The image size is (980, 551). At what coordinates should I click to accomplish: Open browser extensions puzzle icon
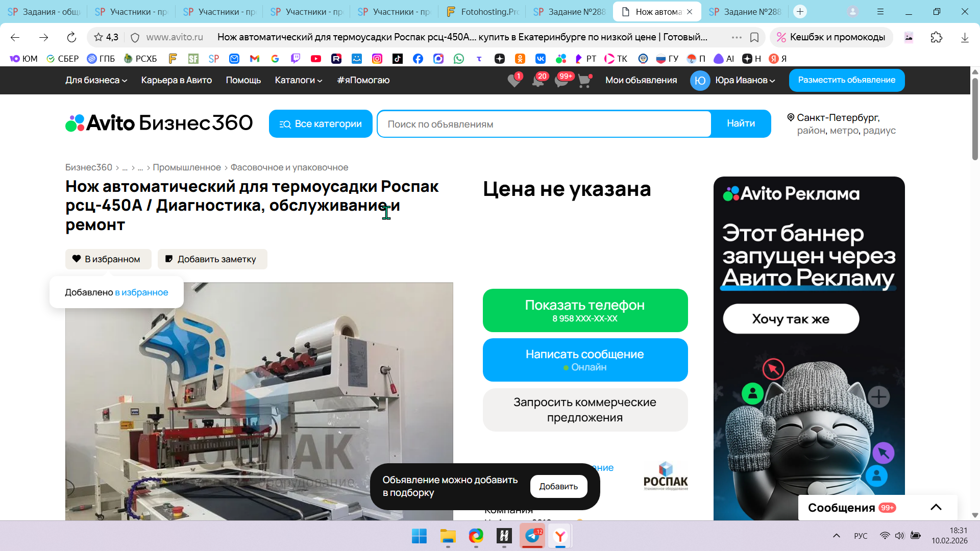coord(936,37)
